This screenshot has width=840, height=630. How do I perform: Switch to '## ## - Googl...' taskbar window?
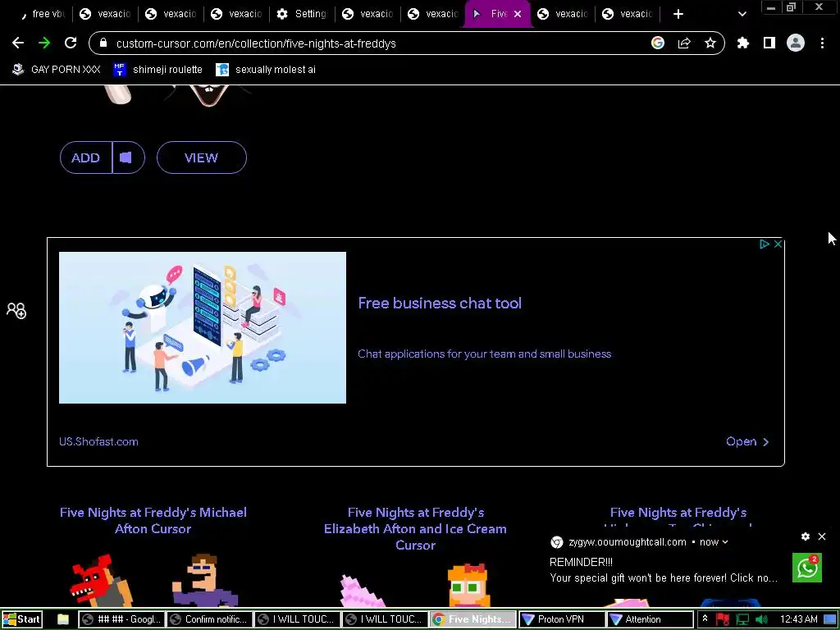[121, 619]
